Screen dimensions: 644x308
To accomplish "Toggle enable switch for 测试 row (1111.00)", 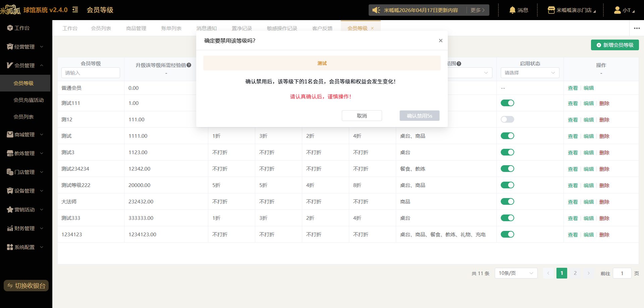I will 507,136.
